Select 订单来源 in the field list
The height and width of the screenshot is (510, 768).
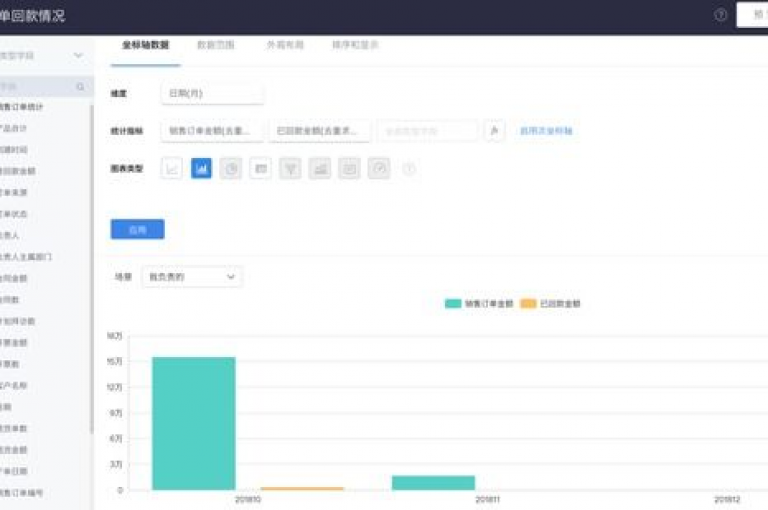pyautogui.click(x=14, y=193)
